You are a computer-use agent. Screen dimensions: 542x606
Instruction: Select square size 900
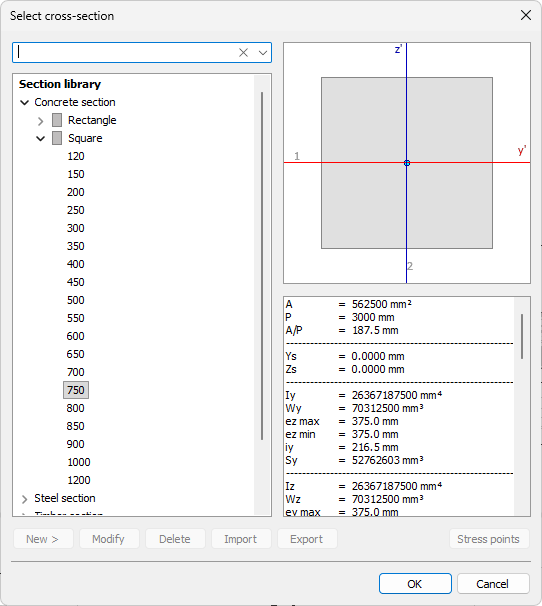point(76,444)
